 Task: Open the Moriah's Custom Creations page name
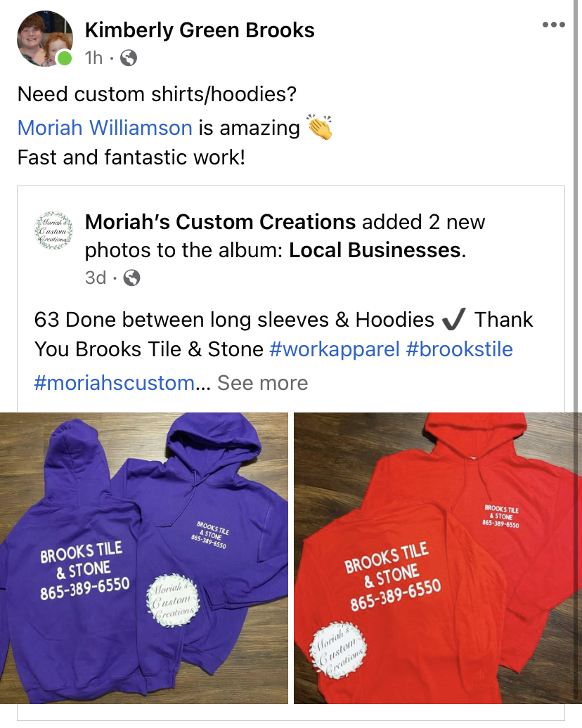click(220, 222)
